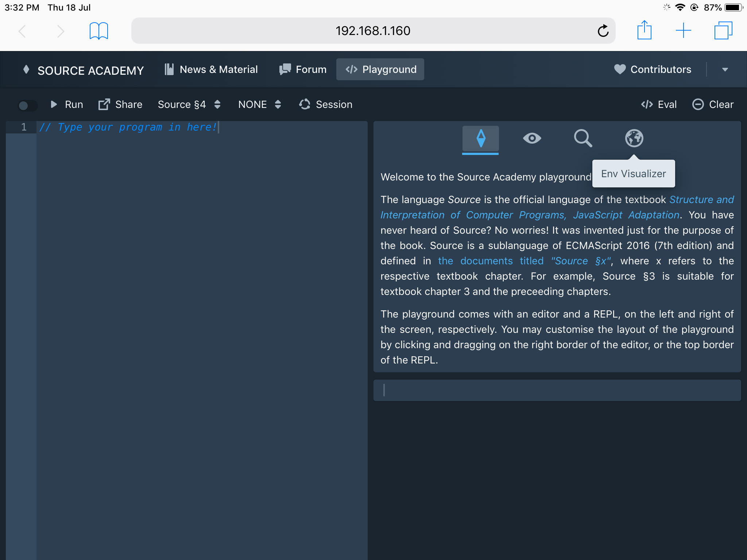Focus the REPL input field
The image size is (747, 560).
tap(557, 390)
